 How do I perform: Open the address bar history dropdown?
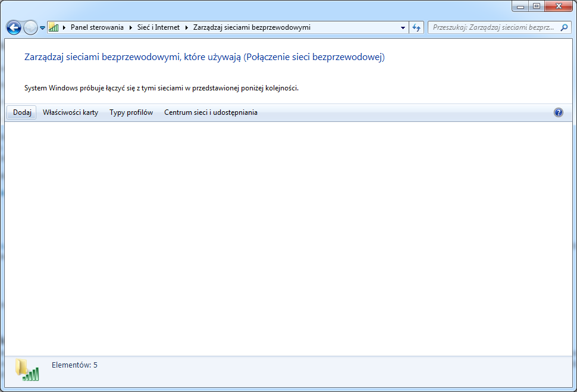[403, 27]
